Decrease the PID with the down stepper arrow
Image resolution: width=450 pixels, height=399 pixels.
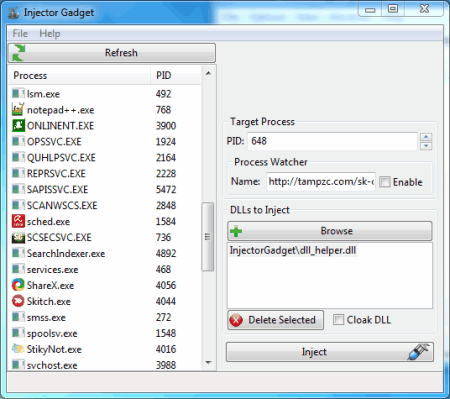426,146
